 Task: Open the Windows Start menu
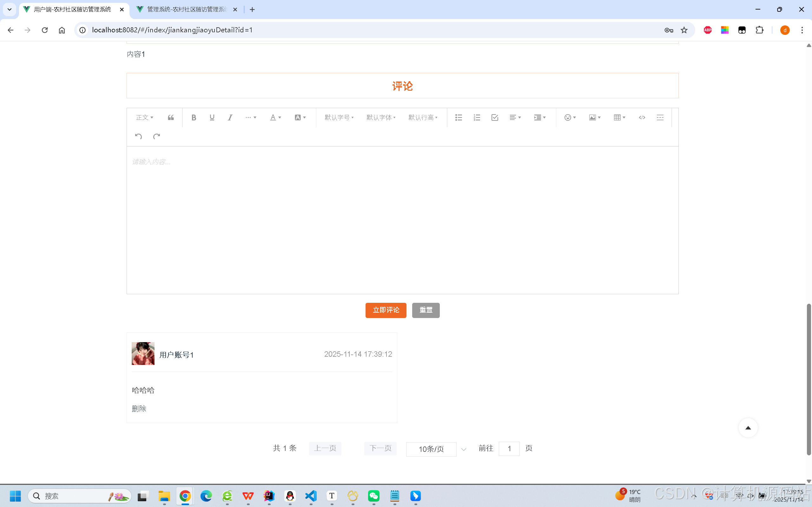[16, 496]
